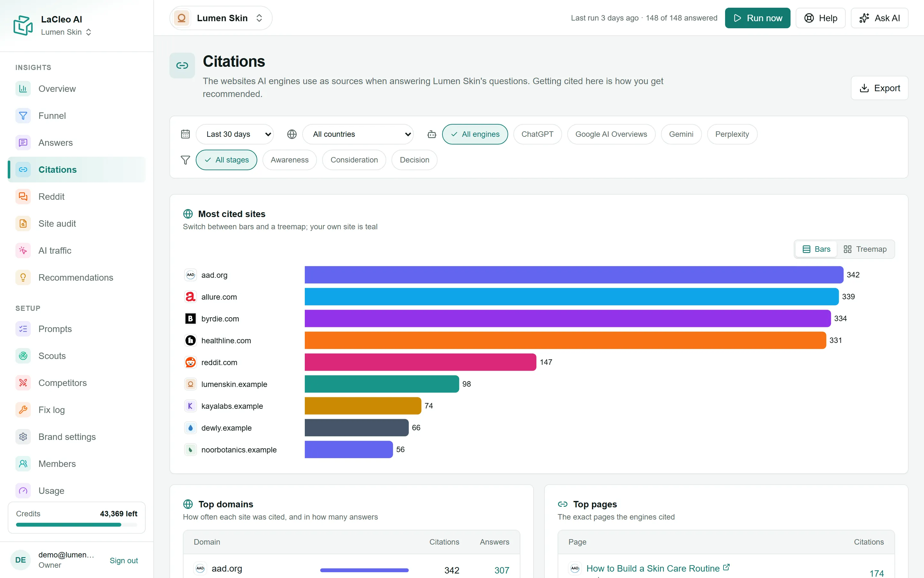Click the teal lumenskin.example bar
Viewport: 924px width, 578px height.
coord(382,384)
